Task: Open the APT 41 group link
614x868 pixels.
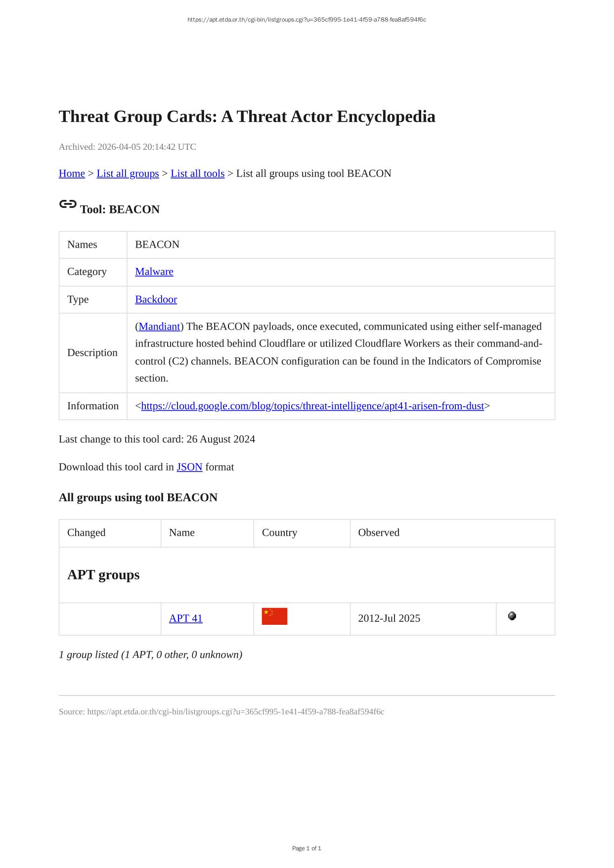Action: click(x=185, y=618)
